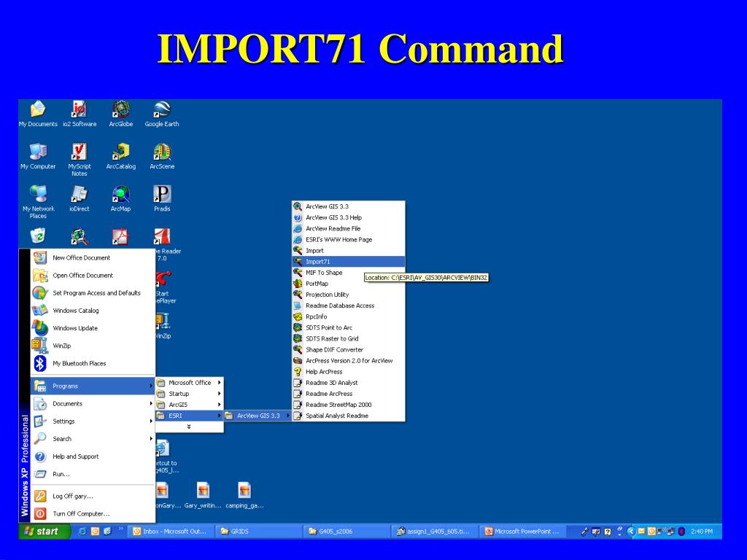The image size is (747, 560).
Task: Expand Microsoft Office programs folder
Action: 189,382
